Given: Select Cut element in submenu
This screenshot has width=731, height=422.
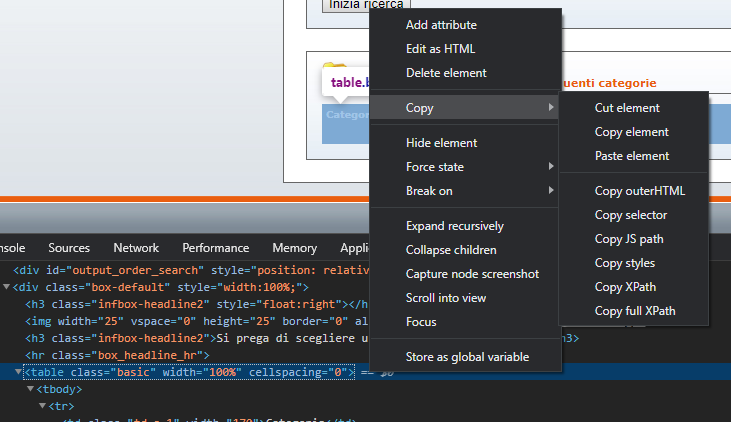Looking at the screenshot, I should tap(634, 108).
